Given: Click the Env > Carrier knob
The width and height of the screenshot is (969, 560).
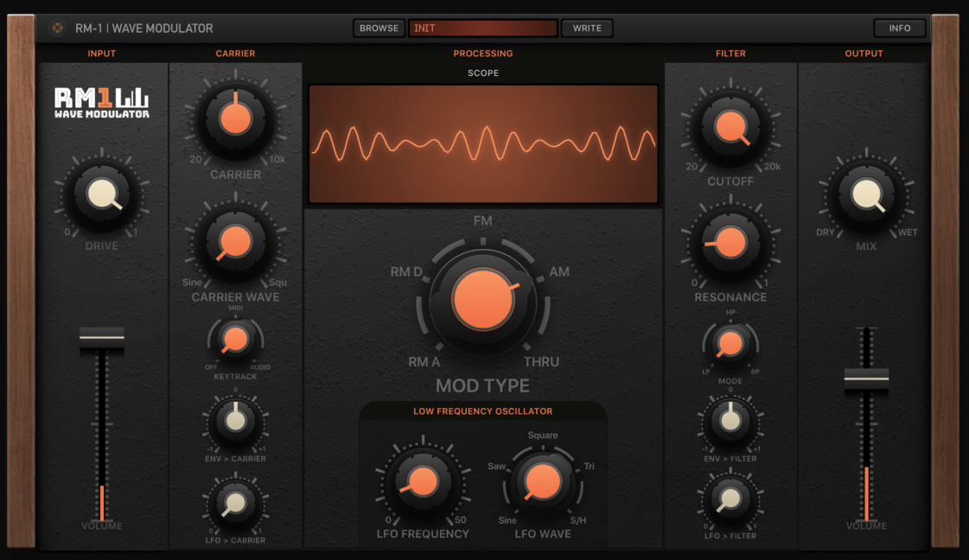Looking at the screenshot, I should [x=235, y=421].
